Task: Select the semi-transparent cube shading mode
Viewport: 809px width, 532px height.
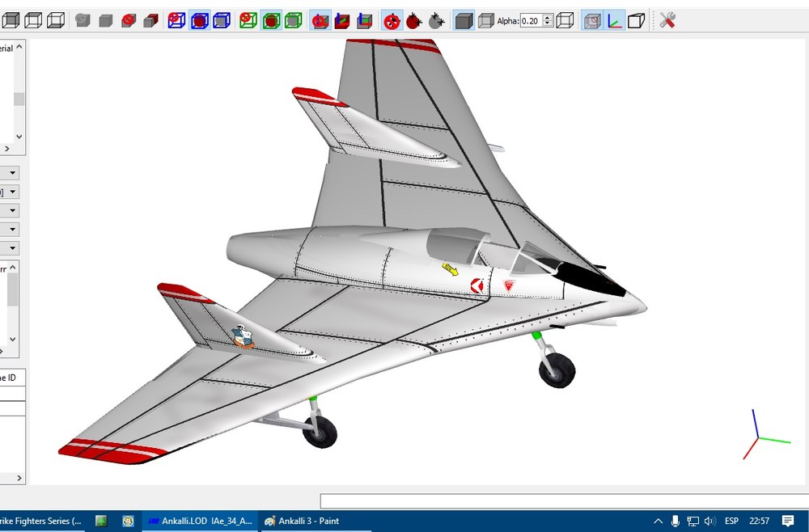Action: pos(486,21)
